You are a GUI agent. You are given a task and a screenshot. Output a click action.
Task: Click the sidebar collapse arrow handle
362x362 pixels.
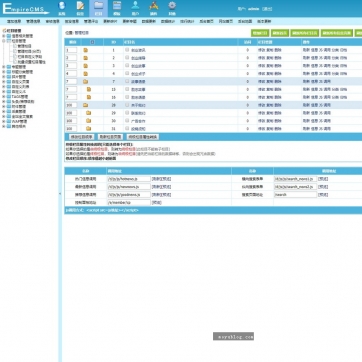click(60, 194)
